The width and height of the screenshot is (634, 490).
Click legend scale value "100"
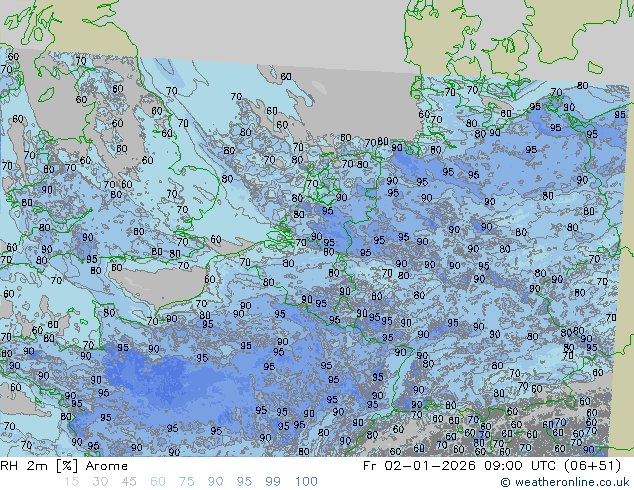click(x=306, y=482)
